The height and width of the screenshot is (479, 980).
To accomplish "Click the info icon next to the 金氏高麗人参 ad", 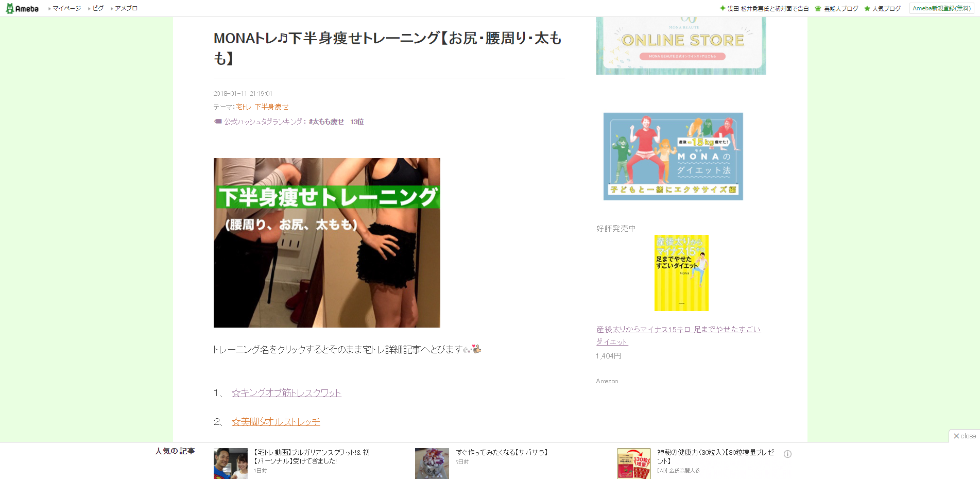I will pos(787,454).
